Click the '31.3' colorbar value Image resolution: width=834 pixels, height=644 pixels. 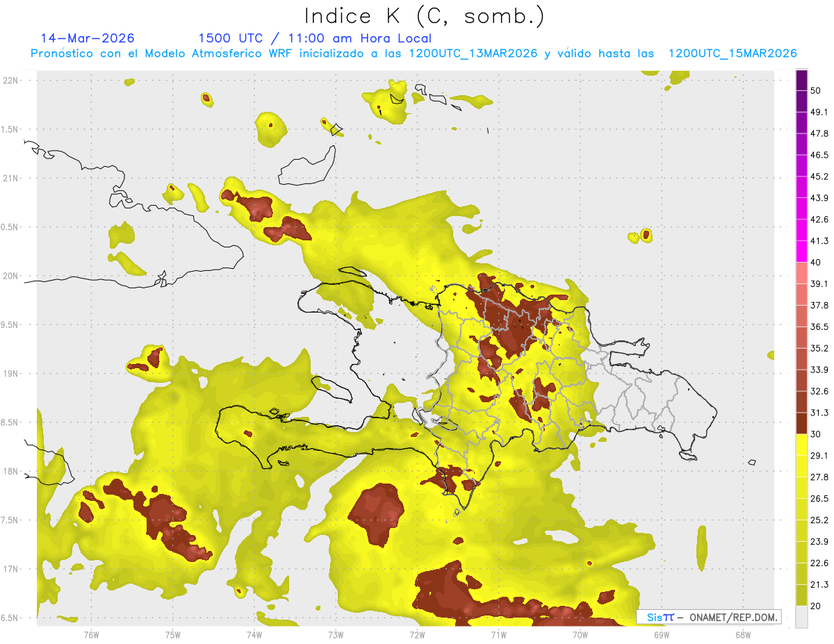pyautogui.click(x=819, y=413)
